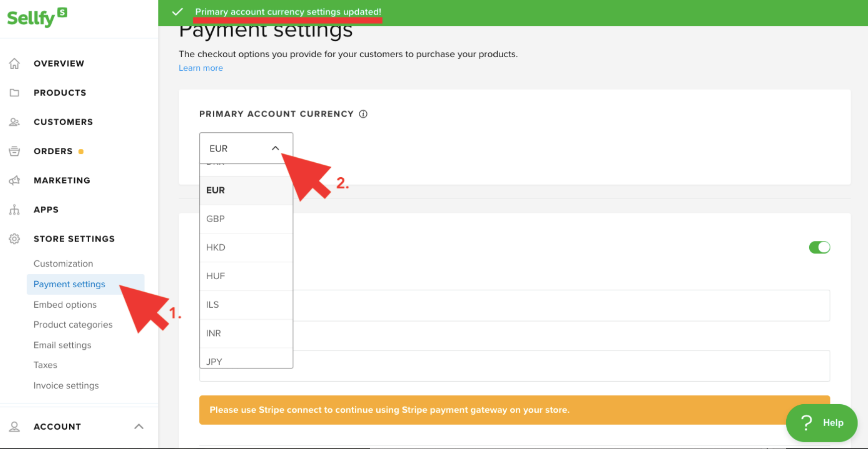Click the Marketing megaphone icon
The height and width of the screenshot is (449, 868).
pos(14,180)
